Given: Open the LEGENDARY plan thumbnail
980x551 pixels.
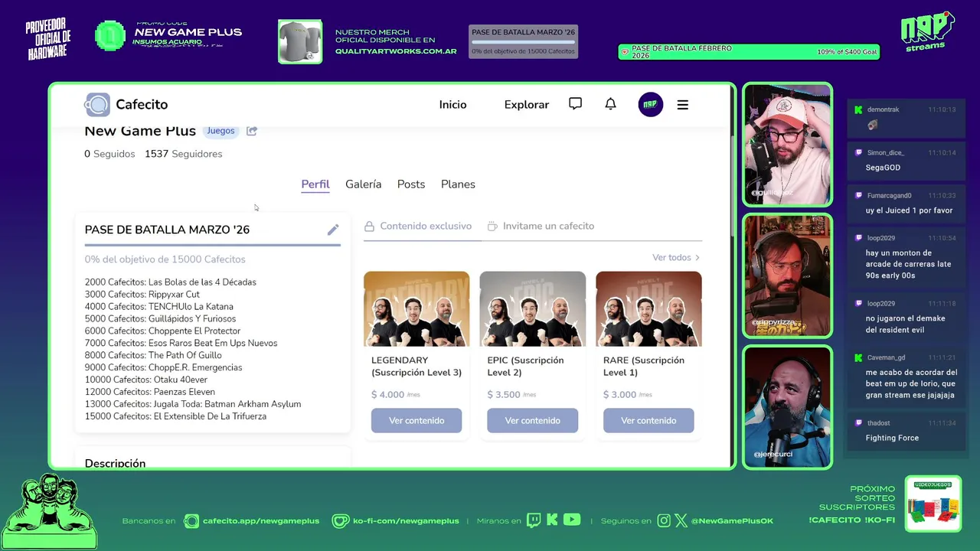Looking at the screenshot, I should coord(416,309).
